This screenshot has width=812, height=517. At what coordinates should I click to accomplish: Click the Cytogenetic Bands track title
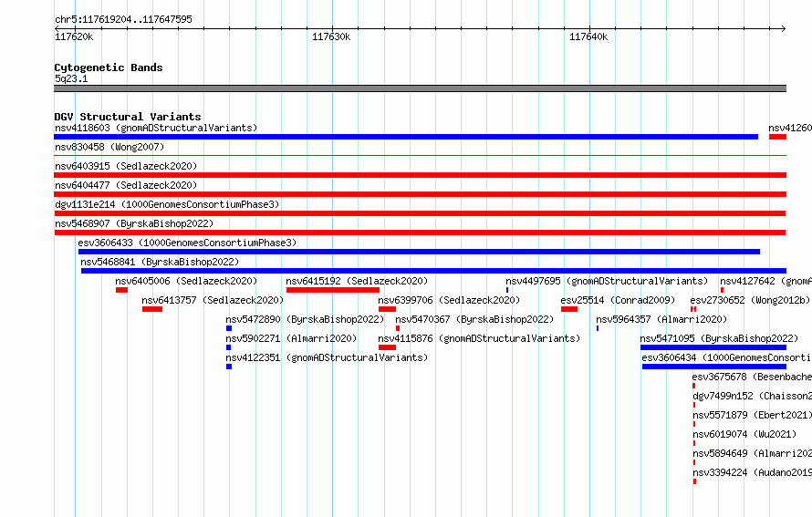(x=109, y=67)
